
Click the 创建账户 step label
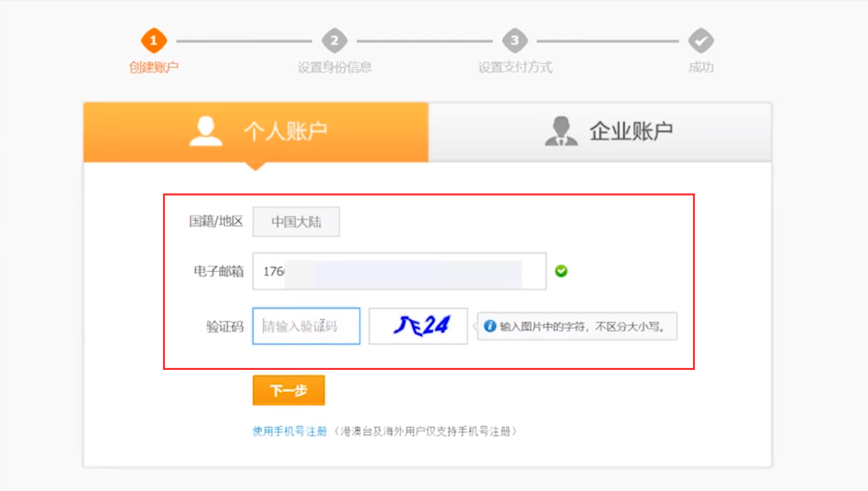153,68
